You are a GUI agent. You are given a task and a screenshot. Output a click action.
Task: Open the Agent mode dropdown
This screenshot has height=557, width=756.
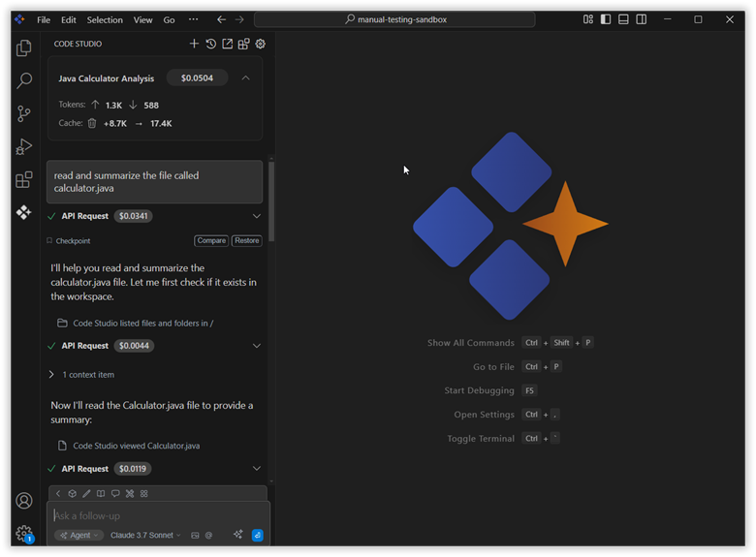point(79,535)
